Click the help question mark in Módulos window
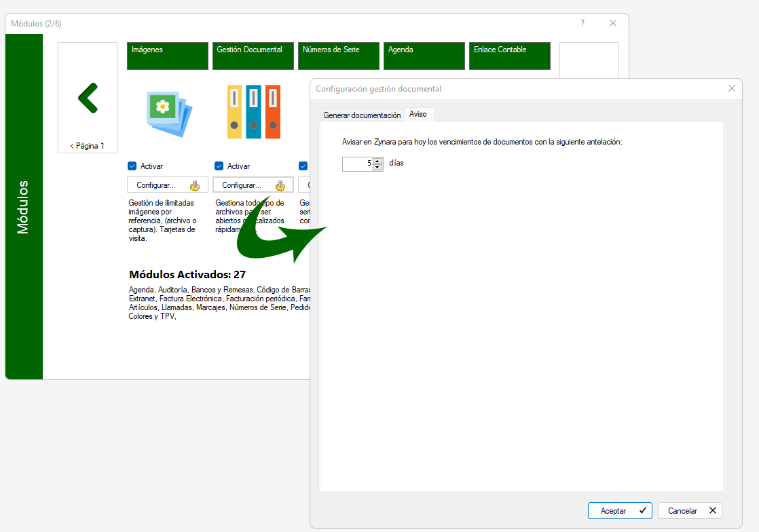 tap(582, 23)
